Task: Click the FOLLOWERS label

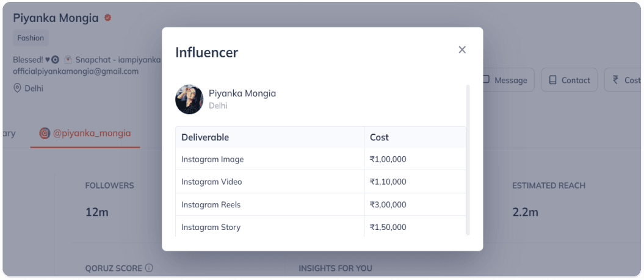Action: [110, 185]
